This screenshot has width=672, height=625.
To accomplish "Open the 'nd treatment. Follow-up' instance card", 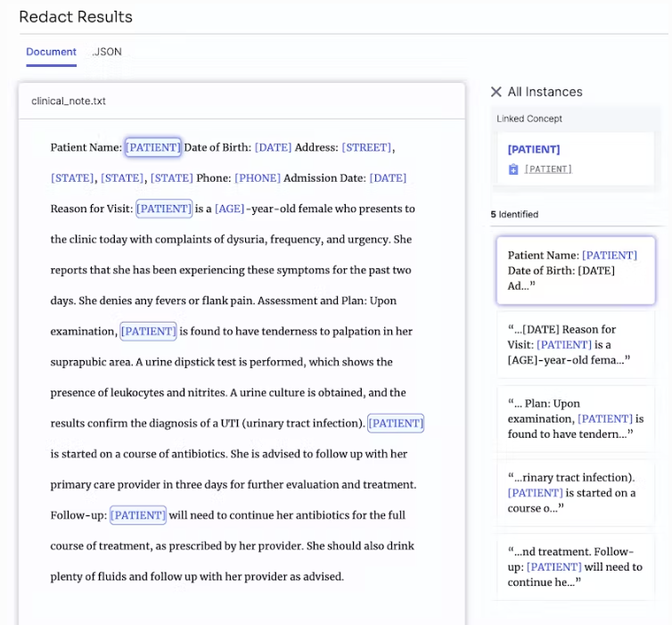I will click(576, 567).
